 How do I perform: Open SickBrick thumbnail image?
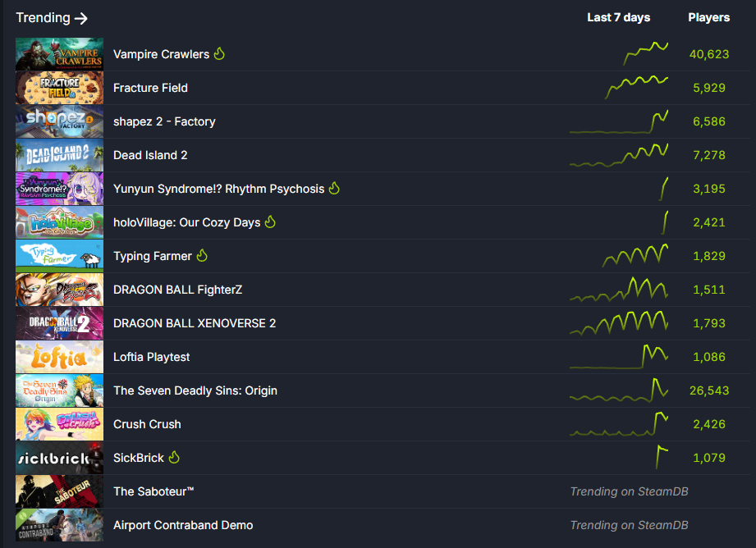pos(59,458)
